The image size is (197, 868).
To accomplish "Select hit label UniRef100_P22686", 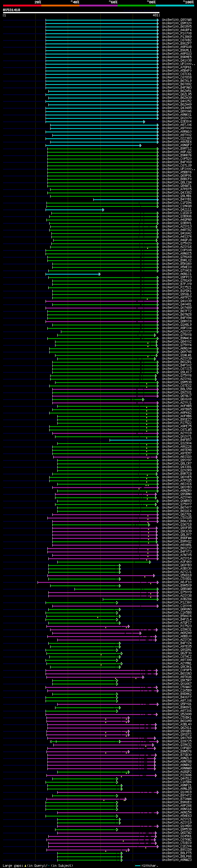I will [177, 776].
